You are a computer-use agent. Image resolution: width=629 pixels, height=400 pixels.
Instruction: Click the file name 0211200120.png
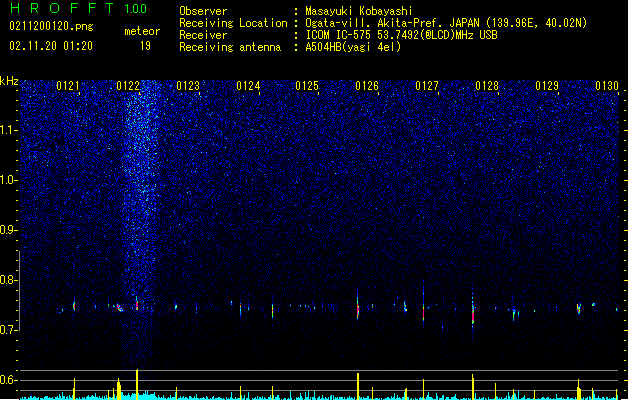coord(51,26)
